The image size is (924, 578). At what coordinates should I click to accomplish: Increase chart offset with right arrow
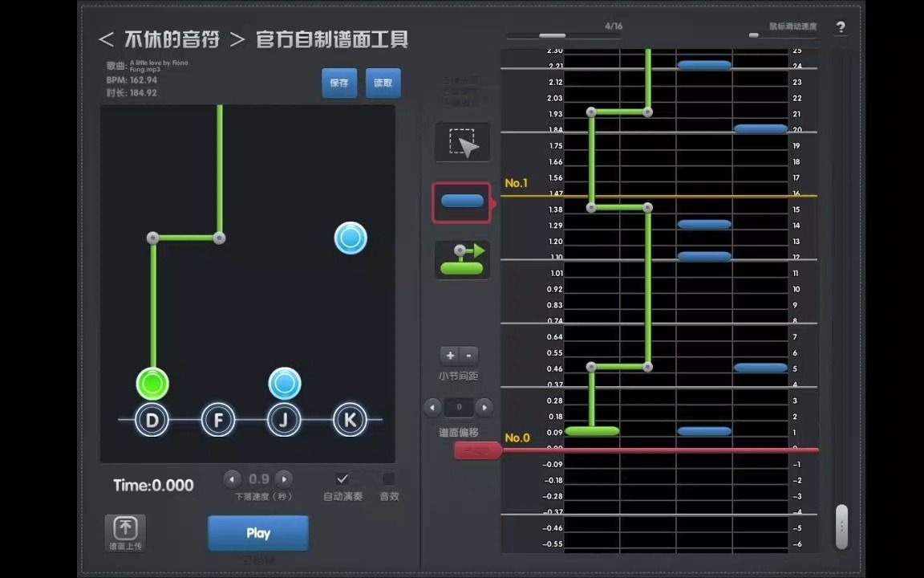pos(484,407)
